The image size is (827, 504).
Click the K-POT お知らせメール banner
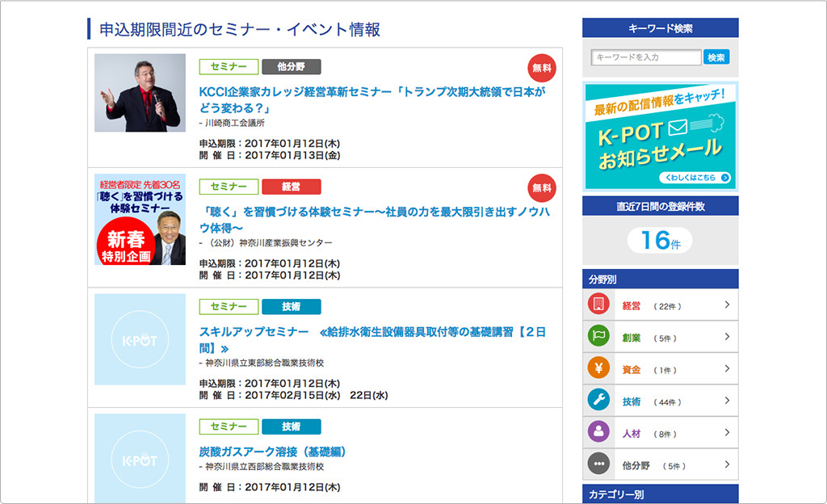click(x=660, y=136)
